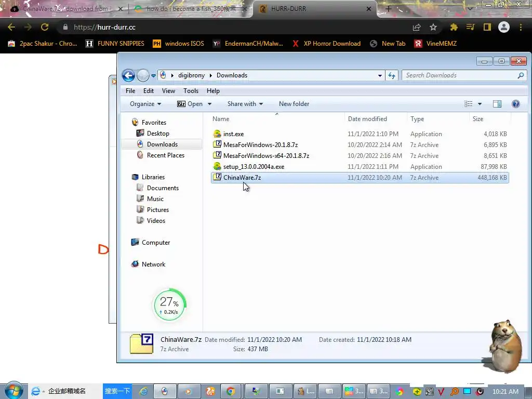
Task: Click the Chrome reload button
Action: [45, 27]
